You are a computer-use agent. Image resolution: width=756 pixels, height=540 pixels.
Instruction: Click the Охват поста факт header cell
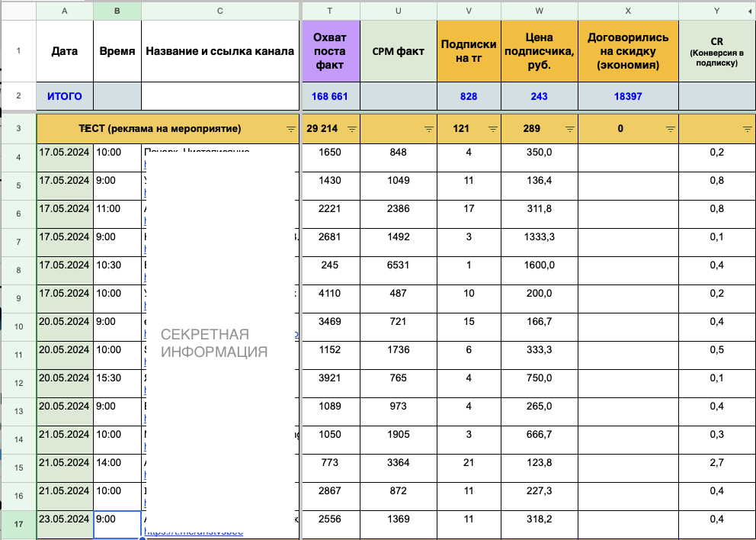(x=330, y=50)
